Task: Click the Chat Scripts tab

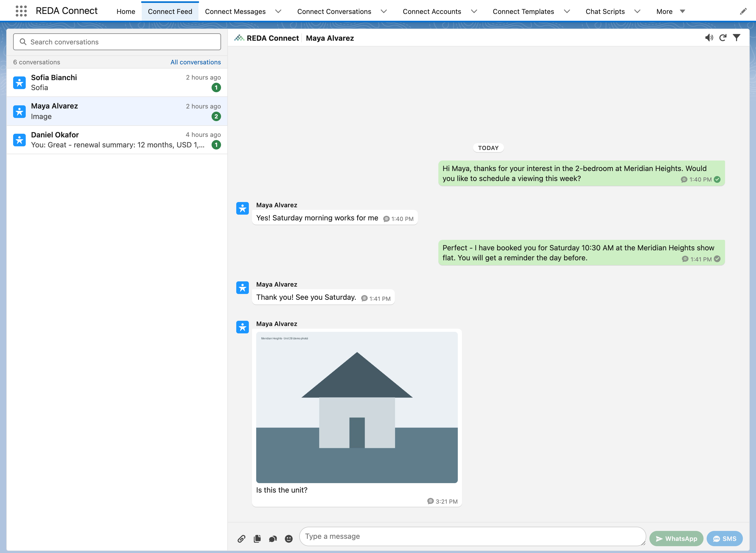Action: (x=605, y=11)
